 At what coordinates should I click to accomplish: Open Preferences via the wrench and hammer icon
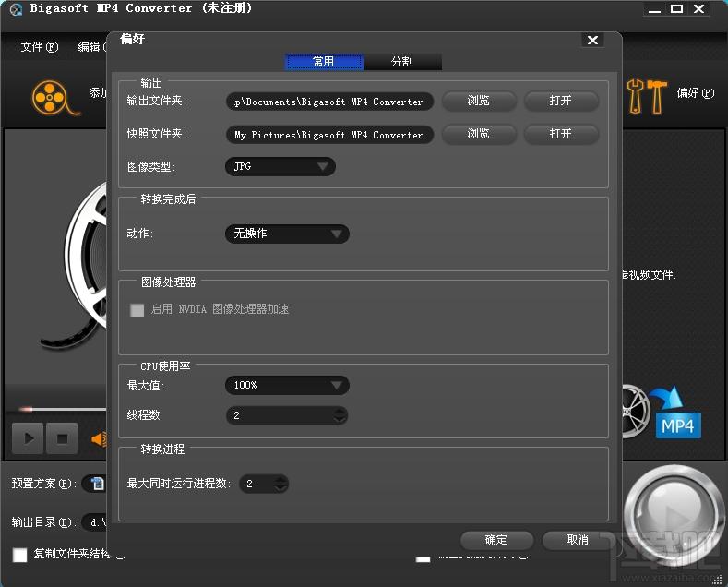click(646, 96)
